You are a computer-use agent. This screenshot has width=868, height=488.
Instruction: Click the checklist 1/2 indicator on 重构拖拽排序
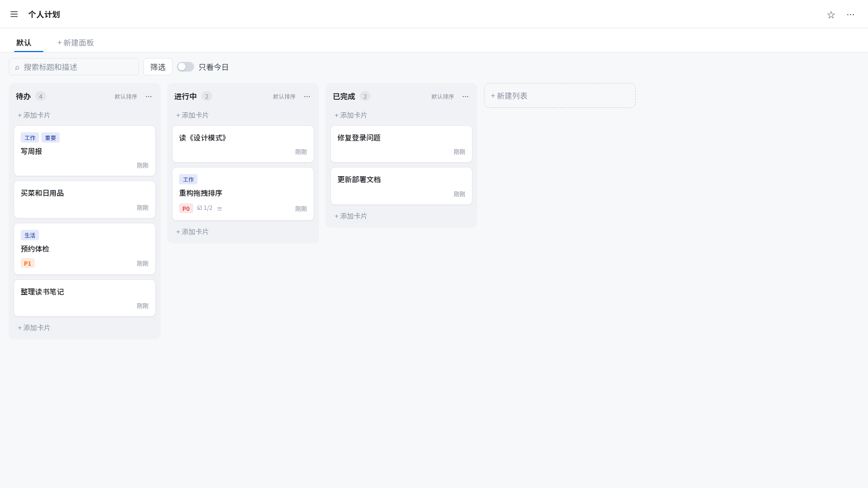[x=205, y=208]
